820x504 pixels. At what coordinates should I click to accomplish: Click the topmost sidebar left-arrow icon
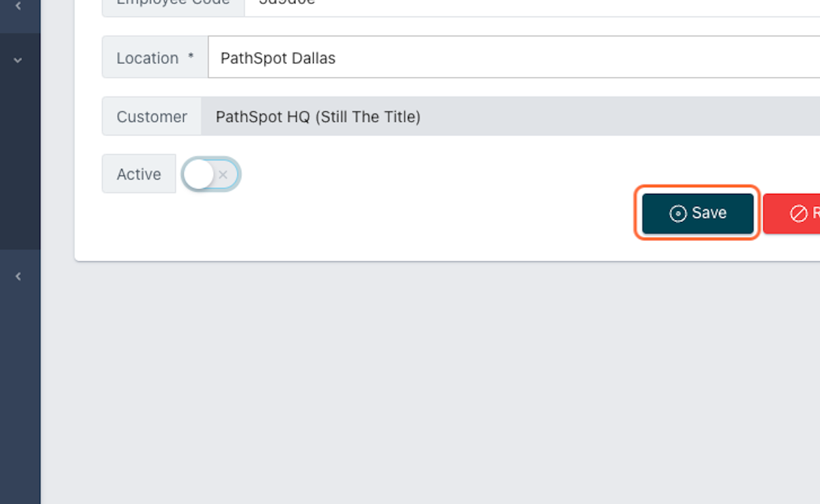coord(18,6)
